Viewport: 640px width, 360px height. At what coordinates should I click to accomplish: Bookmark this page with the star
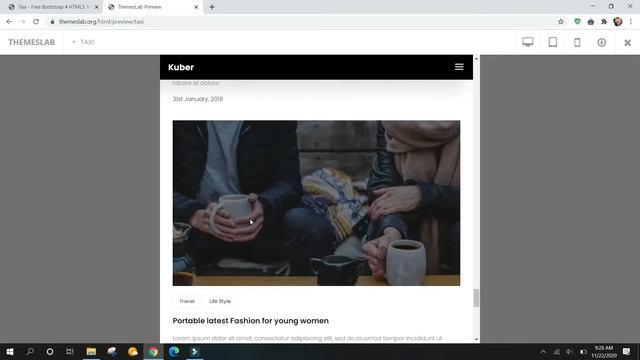pos(560,22)
